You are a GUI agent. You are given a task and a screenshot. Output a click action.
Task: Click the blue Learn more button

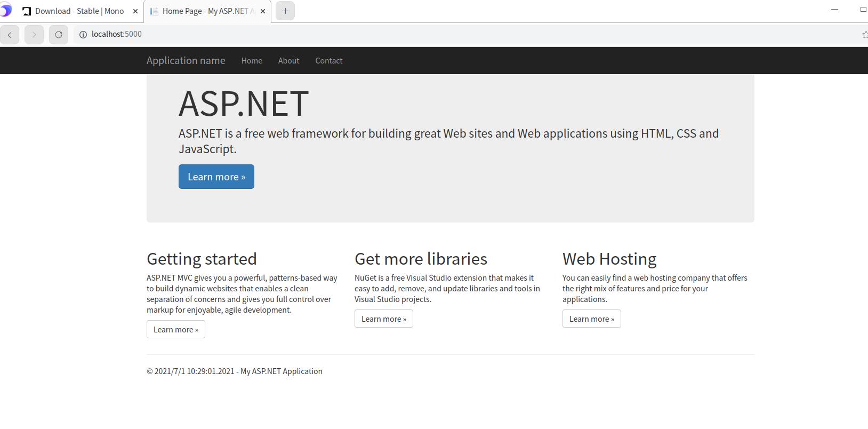[x=216, y=177]
